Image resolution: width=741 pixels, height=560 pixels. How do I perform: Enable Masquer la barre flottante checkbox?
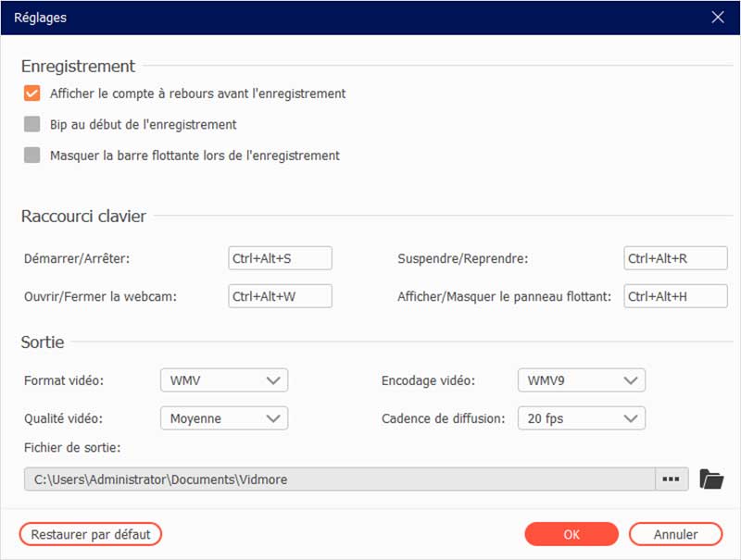[32, 156]
